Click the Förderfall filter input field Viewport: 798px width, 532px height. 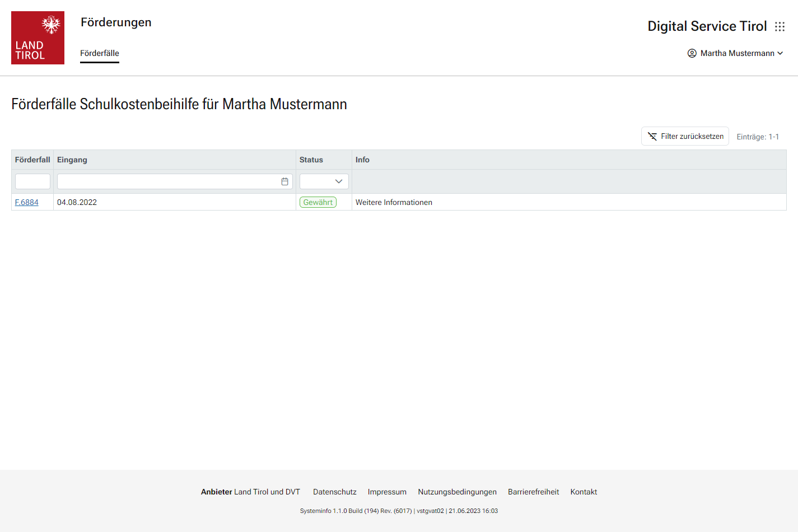32,181
